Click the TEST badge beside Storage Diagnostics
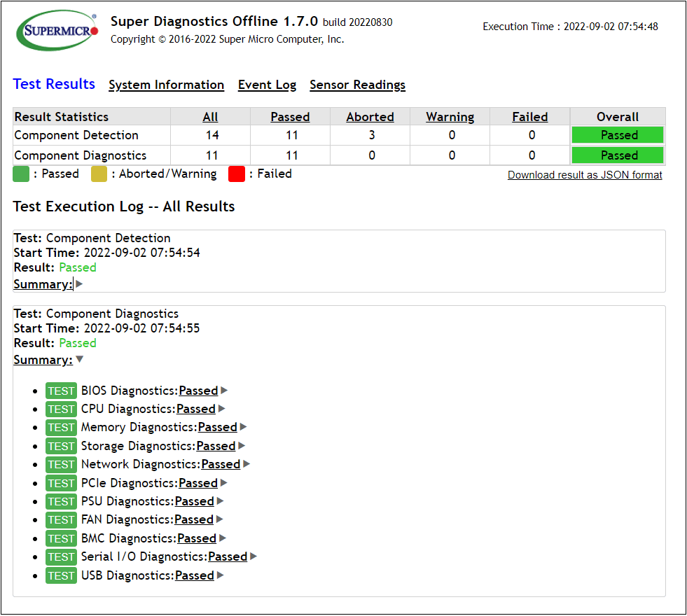The image size is (687, 616). tap(61, 446)
